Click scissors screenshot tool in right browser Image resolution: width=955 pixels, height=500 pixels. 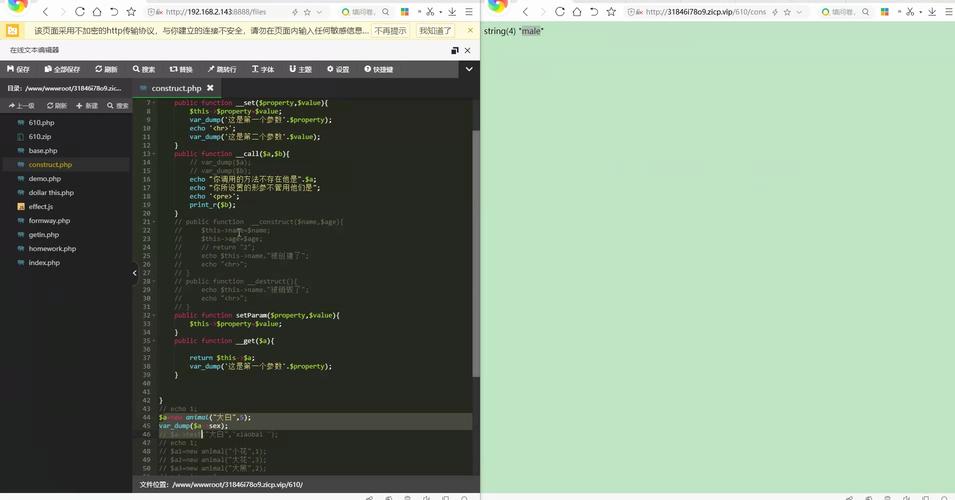910,12
